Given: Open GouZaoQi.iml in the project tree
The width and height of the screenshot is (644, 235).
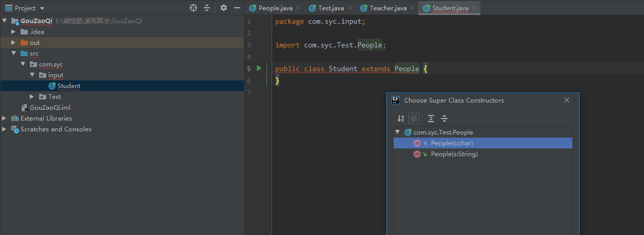Looking at the screenshot, I should point(50,108).
